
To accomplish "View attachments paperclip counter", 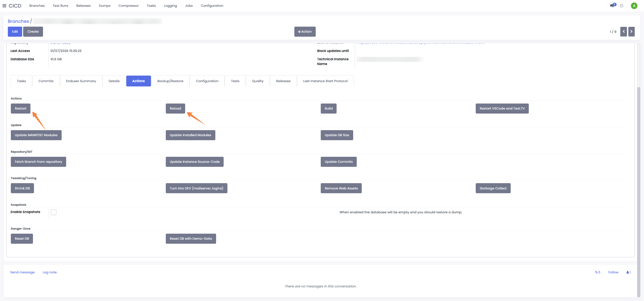I will pyautogui.click(x=597, y=272).
